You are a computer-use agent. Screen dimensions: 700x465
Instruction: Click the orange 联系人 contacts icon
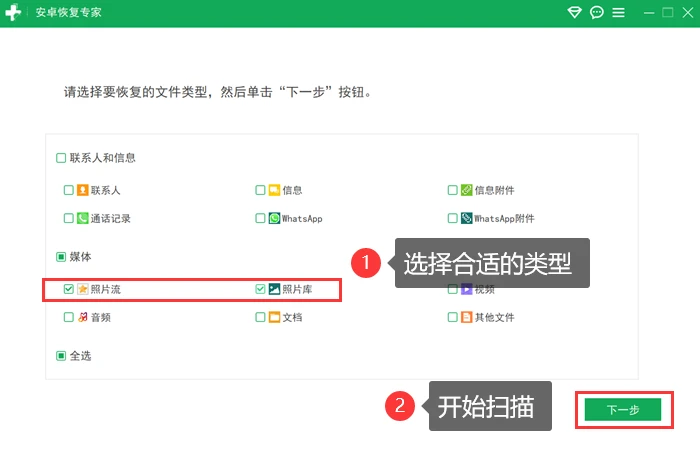pos(83,190)
